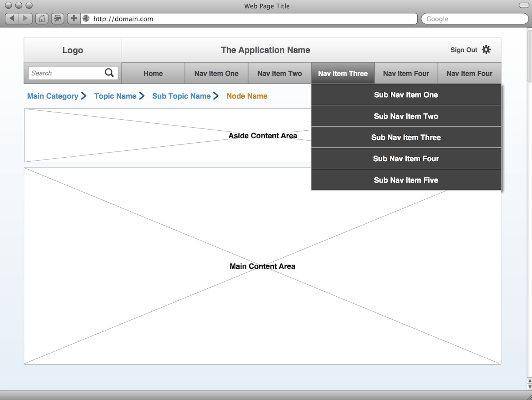Click the vertical scrollbar thumb
This screenshot has height=400, width=532.
[529, 55]
